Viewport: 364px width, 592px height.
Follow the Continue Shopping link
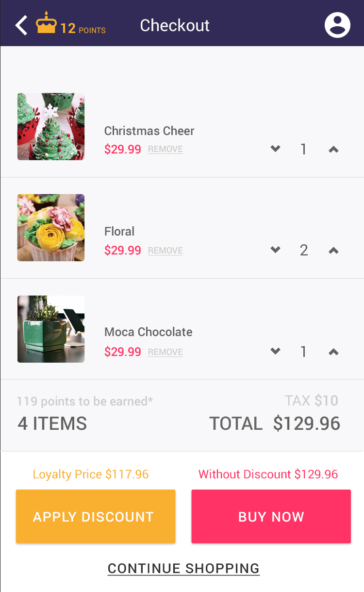pos(183,568)
